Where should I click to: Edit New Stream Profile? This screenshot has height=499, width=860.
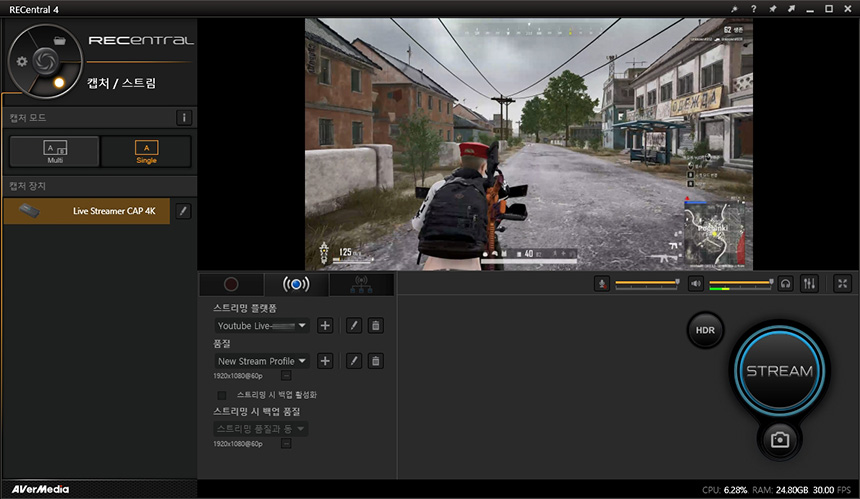(x=354, y=361)
